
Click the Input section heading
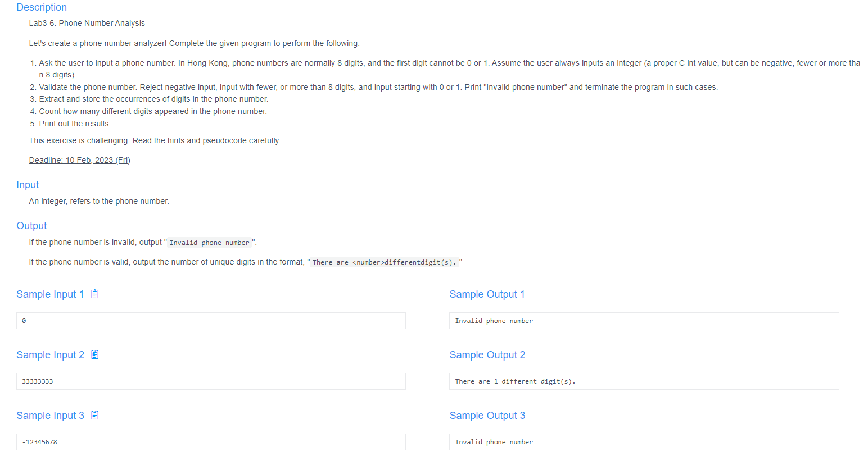(28, 184)
